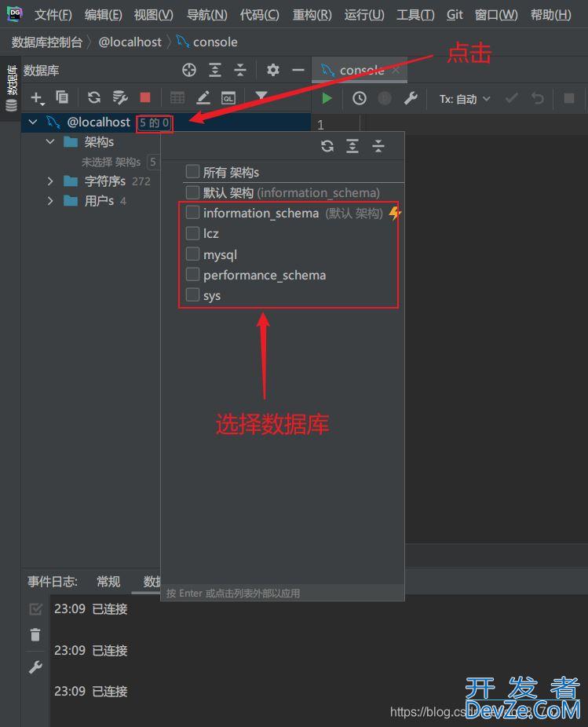Open the Database panel settings gear
Screen dimensions: 588x727
[272, 70]
